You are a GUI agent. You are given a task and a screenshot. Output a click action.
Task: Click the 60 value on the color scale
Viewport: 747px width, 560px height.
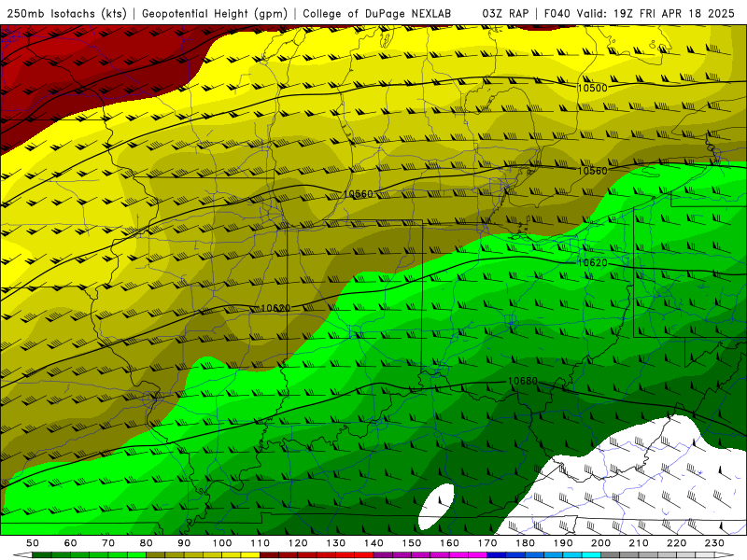[x=71, y=543]
